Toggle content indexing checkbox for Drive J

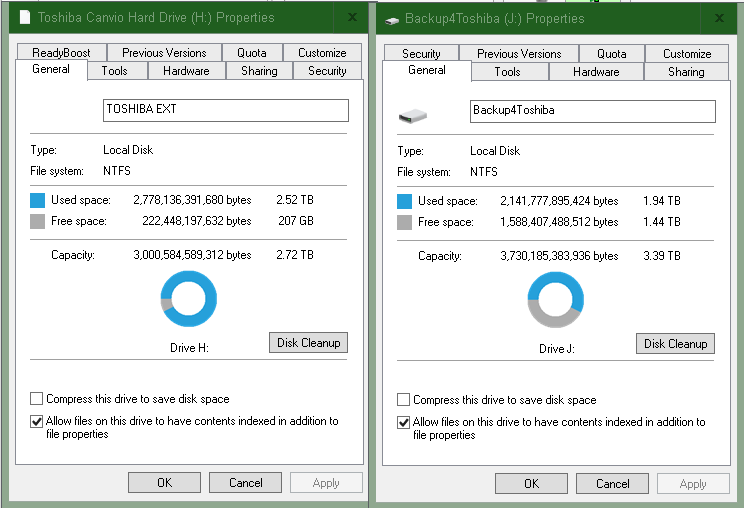tap(403, 422)
